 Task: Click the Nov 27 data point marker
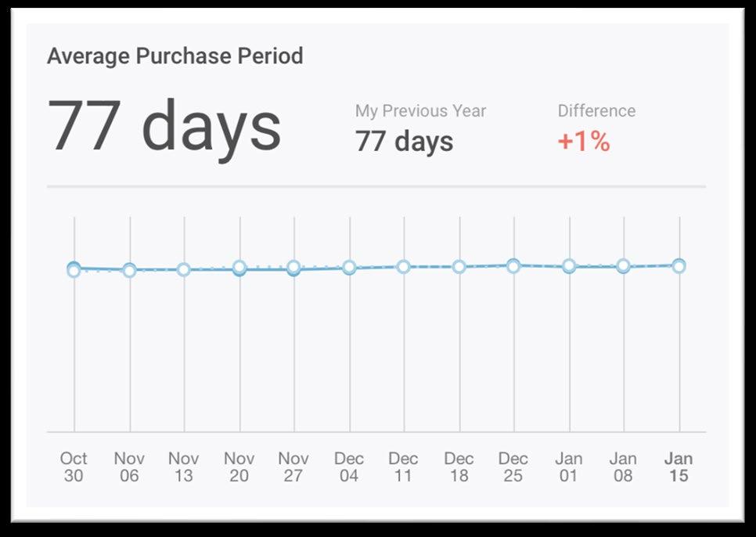(293, 268)
